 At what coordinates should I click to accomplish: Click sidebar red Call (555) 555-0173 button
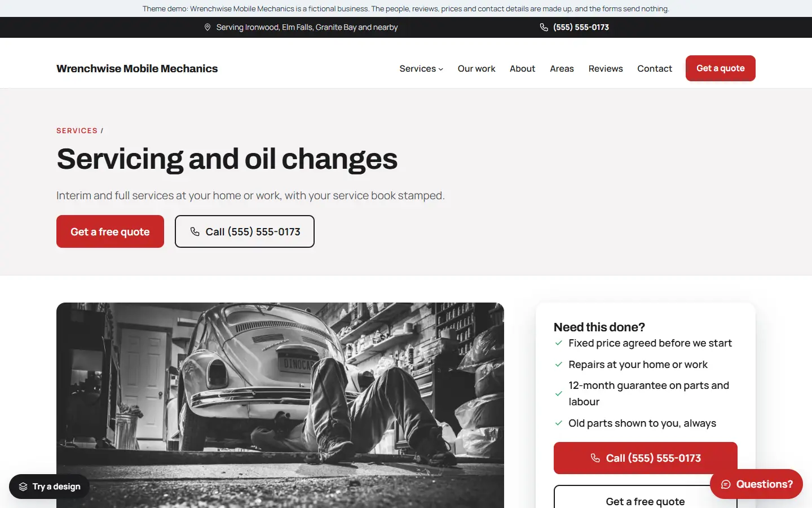coord(646,458)
